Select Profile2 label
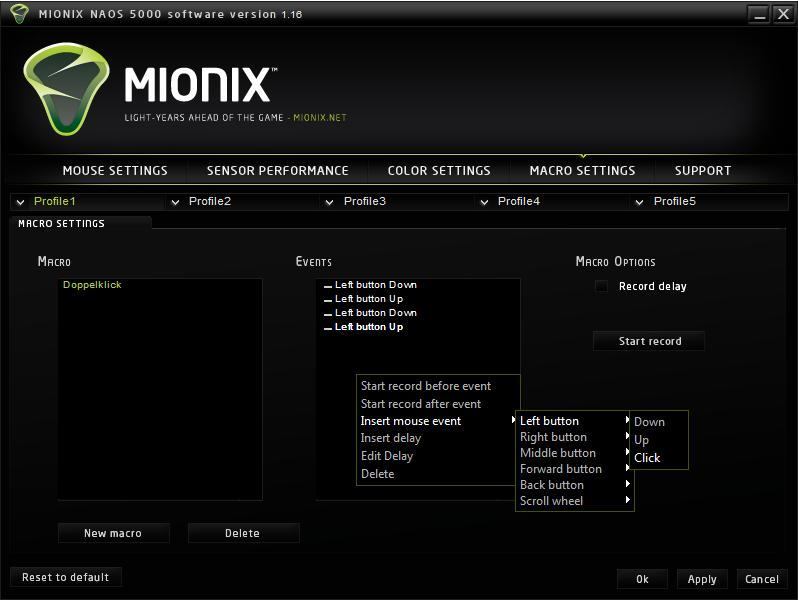This screenshot has height=600, width=798. point(210,201)
